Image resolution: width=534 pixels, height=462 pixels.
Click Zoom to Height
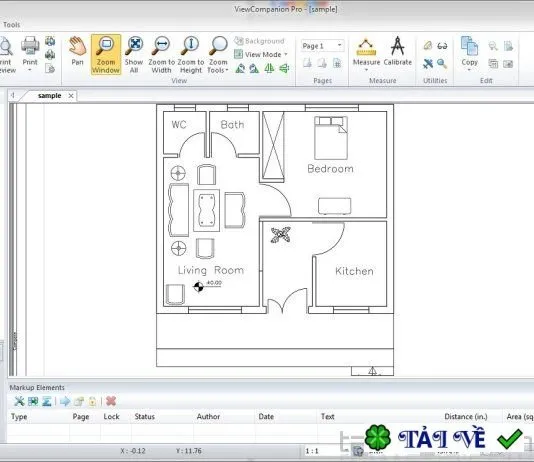point(191,54)
